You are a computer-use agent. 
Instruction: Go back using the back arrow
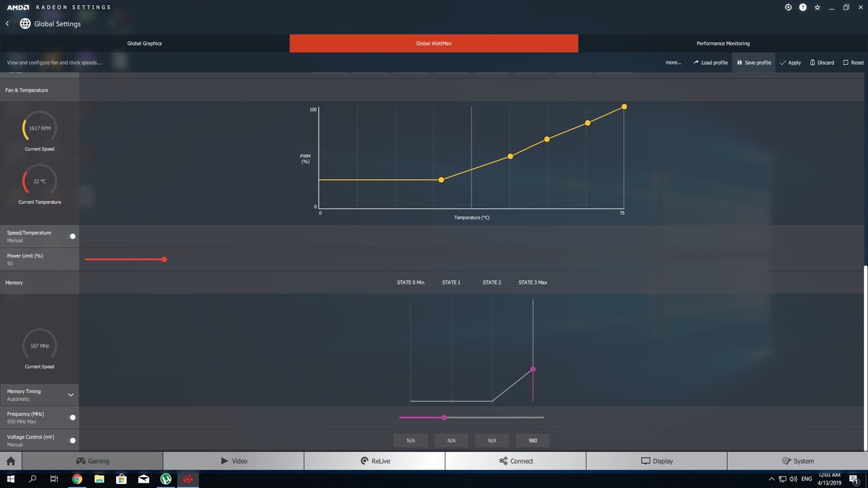pyautogui.click(x=7, y=24)
